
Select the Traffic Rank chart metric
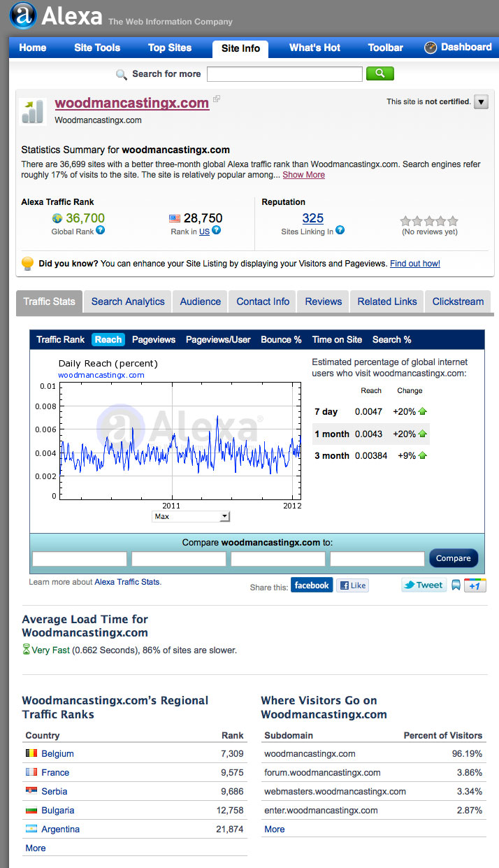click(x=60, y=339)
